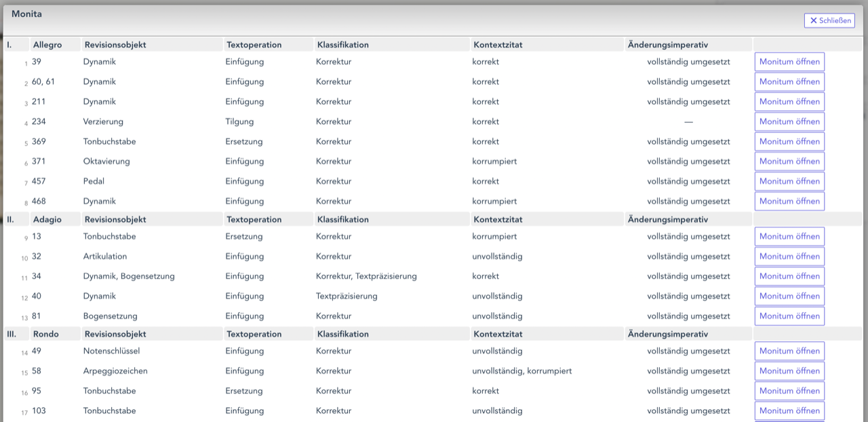Open Monitum for Adagio measure 40
The image size is (868, 422).
(789, 296)
